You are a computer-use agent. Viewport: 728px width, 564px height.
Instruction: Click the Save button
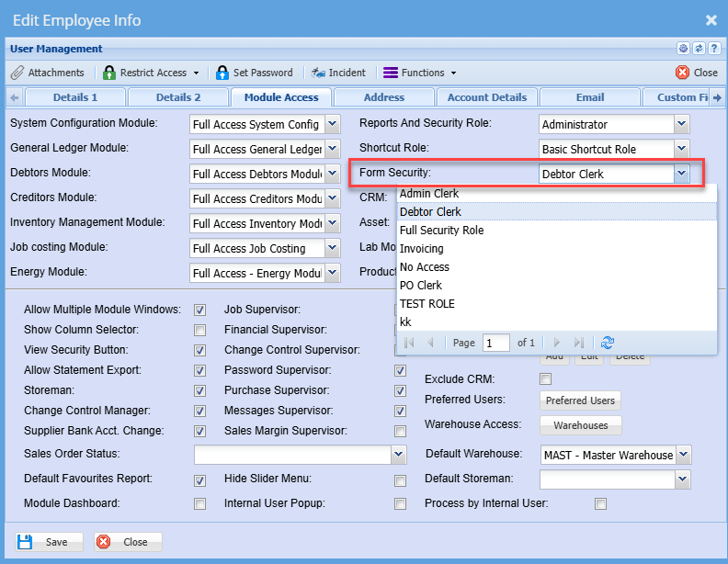click(x=49, y=542)
